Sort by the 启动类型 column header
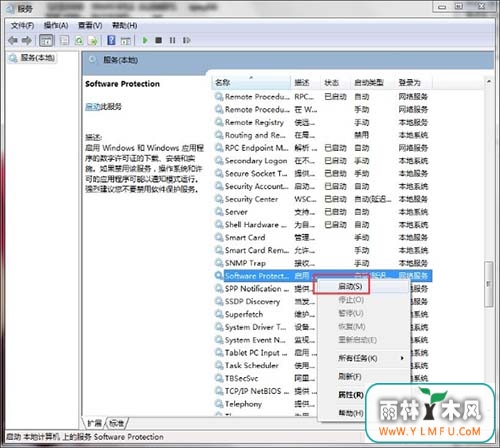 click(372, 82)
